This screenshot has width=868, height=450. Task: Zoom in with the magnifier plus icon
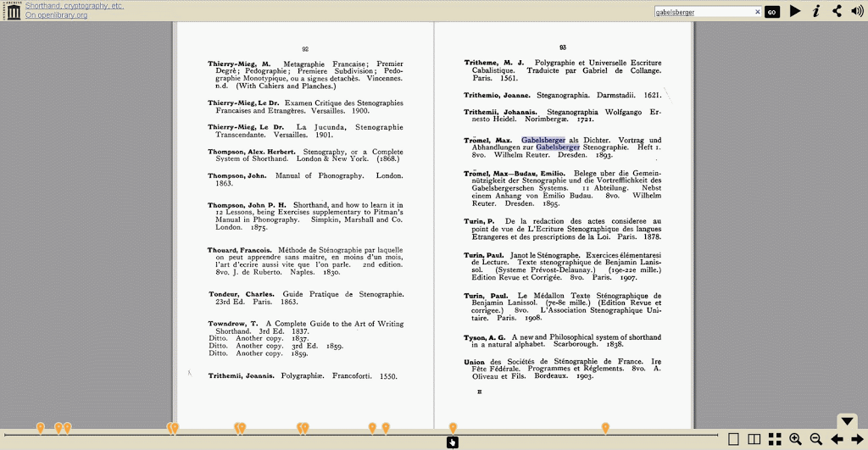(x=795, y=439)
